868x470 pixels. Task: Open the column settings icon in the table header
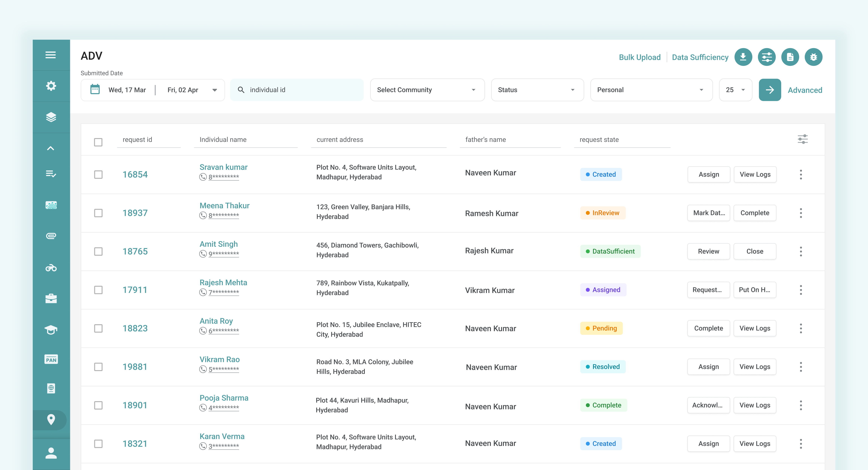click(803, 139)
